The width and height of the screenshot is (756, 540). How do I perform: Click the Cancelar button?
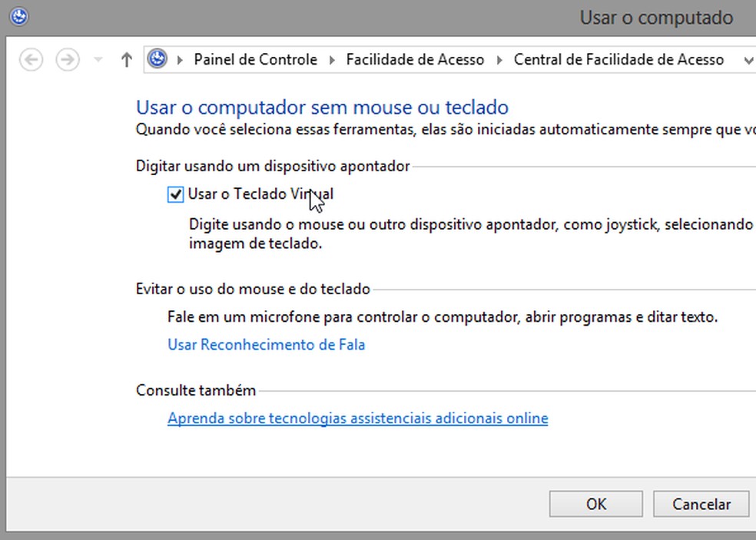click(701, 504)
